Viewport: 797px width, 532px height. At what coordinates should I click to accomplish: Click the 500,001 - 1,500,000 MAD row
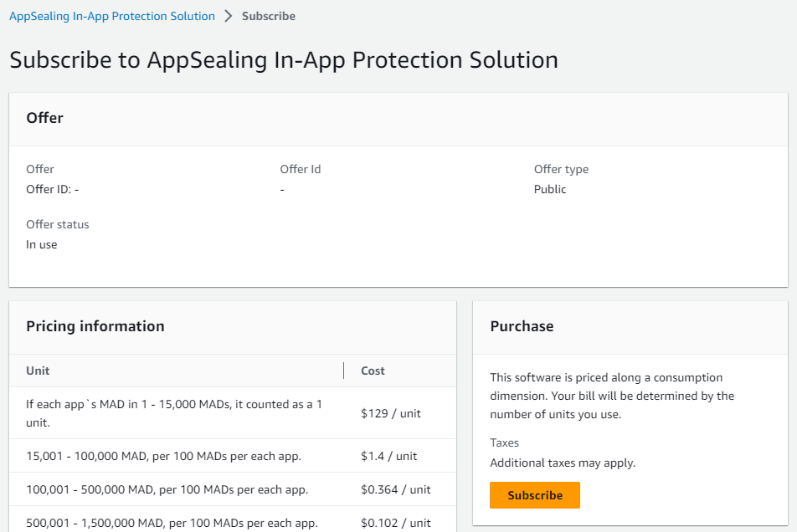tap(233, 519)
